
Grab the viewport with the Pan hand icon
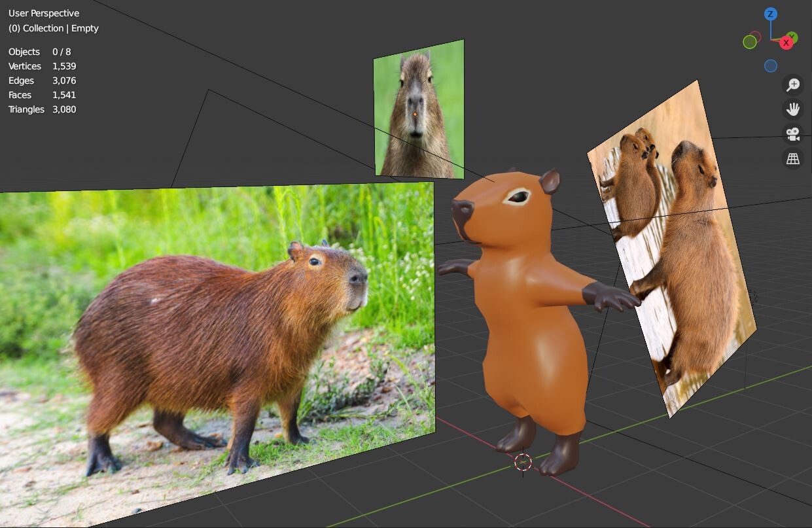click(x=792, y=109)
